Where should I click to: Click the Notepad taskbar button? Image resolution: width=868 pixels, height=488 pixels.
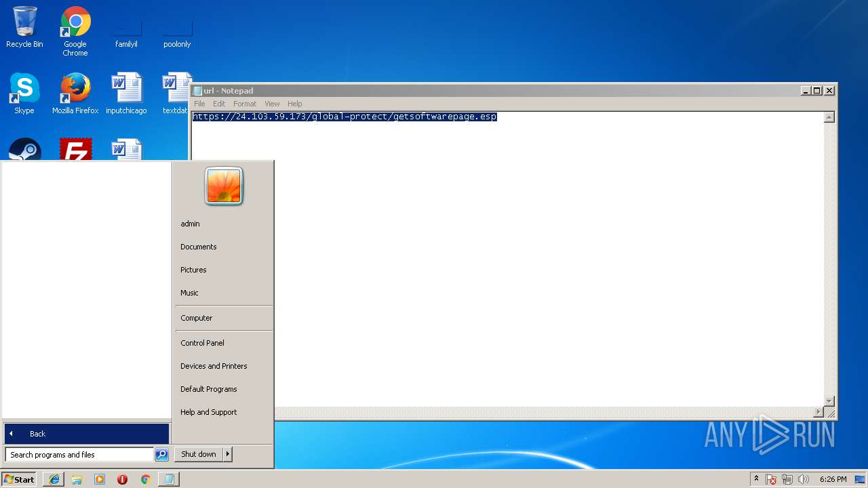pos(168,479)
